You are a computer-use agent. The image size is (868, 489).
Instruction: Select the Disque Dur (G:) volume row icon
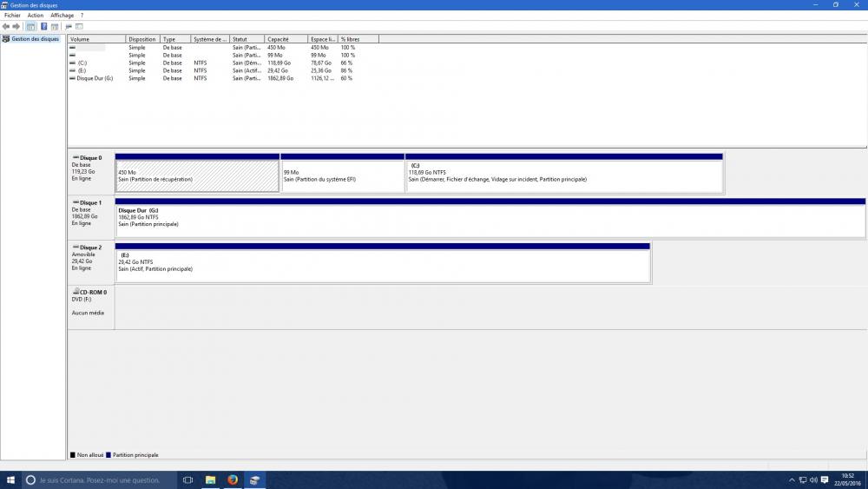pyautogui.click(x=72, y=79)
